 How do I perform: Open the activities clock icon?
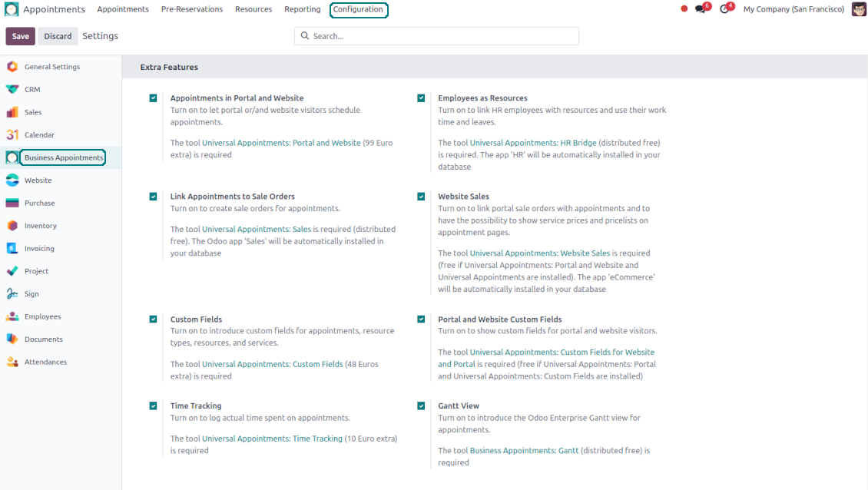click(x=724, y=9)
